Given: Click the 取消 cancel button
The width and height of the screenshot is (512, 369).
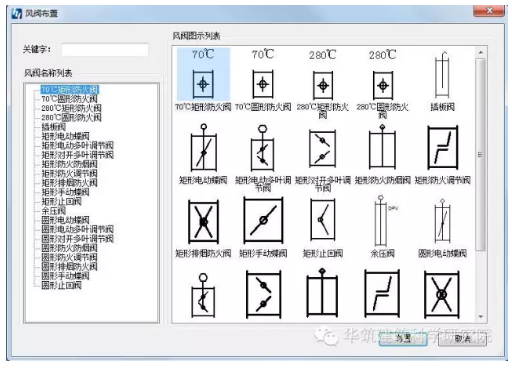Looking at the screenshot, I should pyautogui.click(x=462, y=339).
